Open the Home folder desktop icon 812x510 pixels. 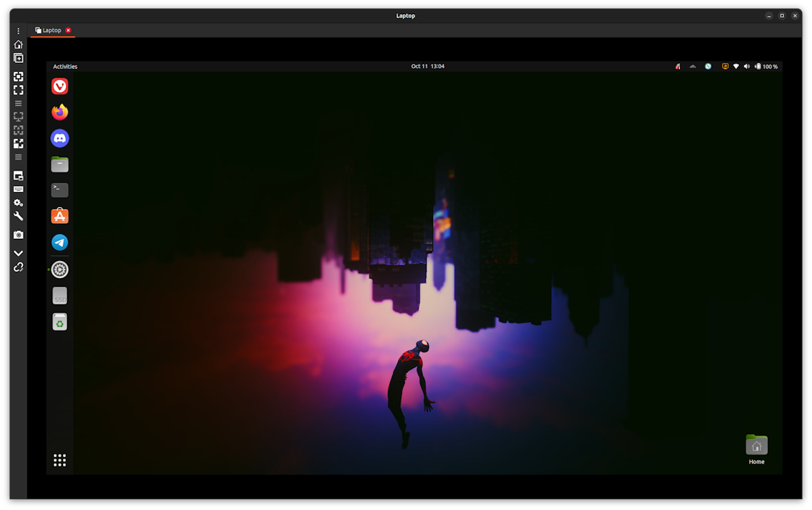(x=757, y=450)
